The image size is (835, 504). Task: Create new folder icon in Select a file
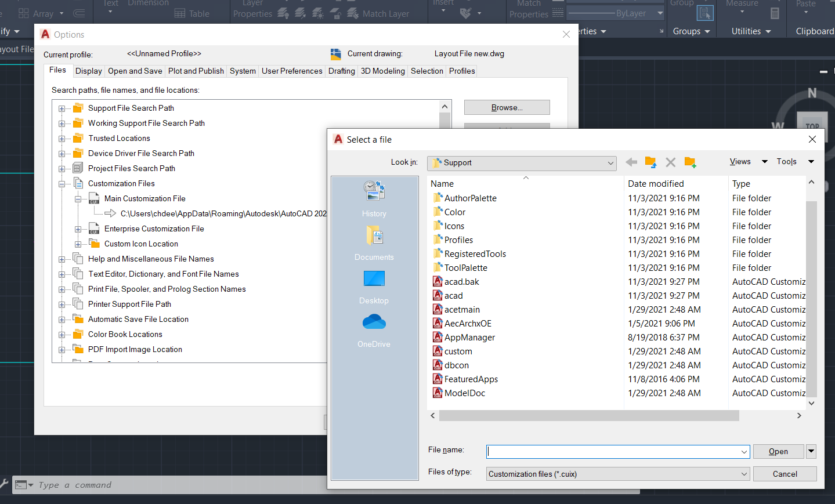(x=690, y=162)
